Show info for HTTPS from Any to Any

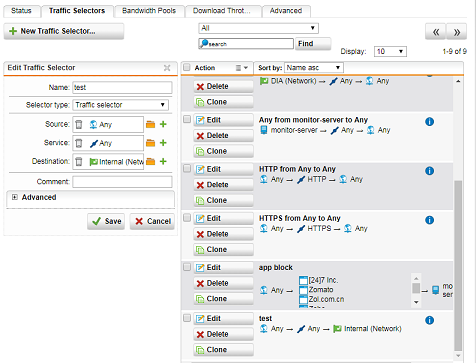tap(430, 220)
